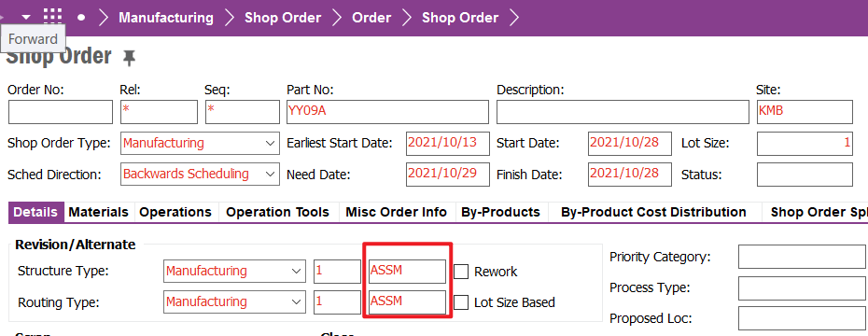This screenshot has width=868, height=336.
Task: Click the Start Date field
Action: (x=630, y=144)
